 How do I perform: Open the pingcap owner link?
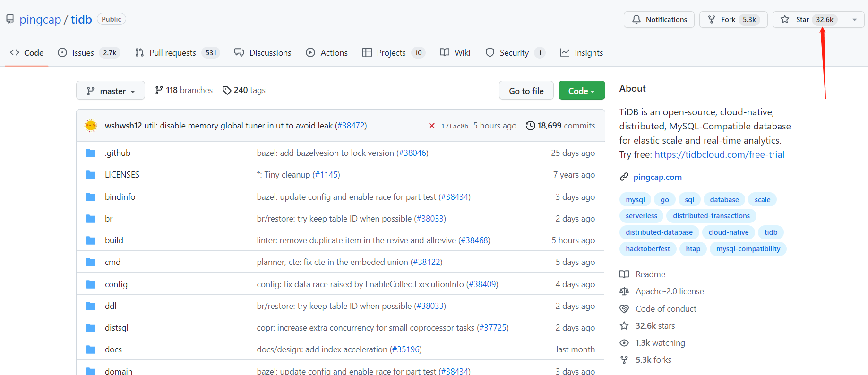(40, 19)
